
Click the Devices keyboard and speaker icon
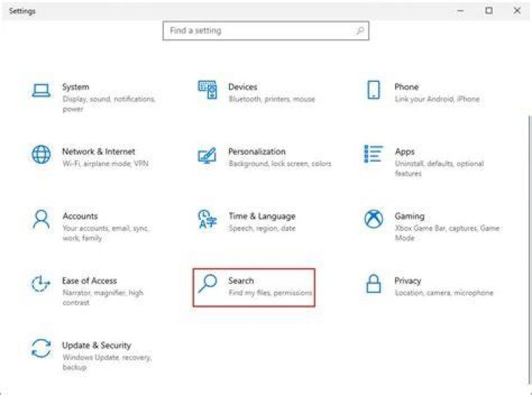point(208,89)
